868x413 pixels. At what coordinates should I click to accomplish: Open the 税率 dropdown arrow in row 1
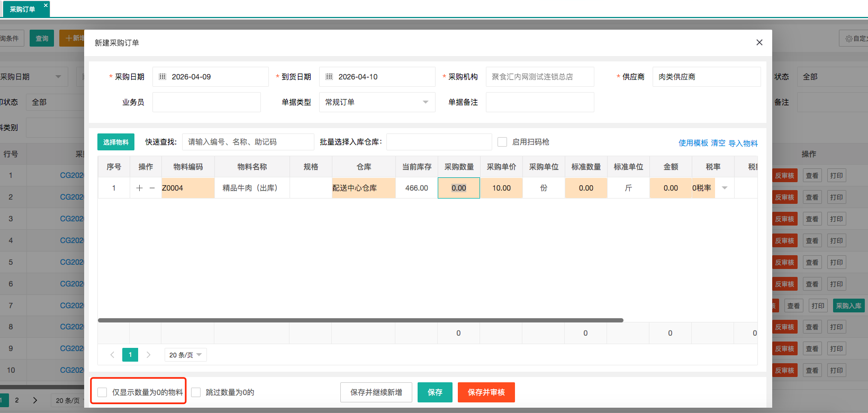[x=725, y=188]
